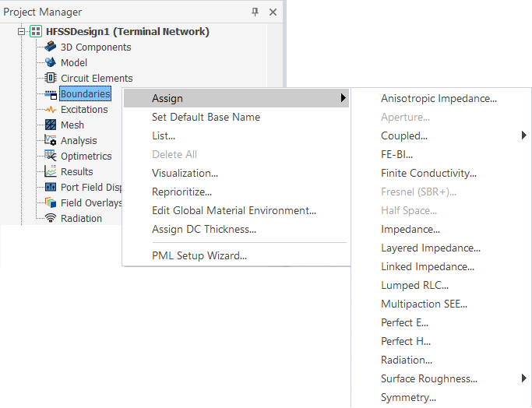The height and width of the screenshot is (408, 532).
Task: Assign Layered Impedance... boundary
Action: [x=431, y=248]
